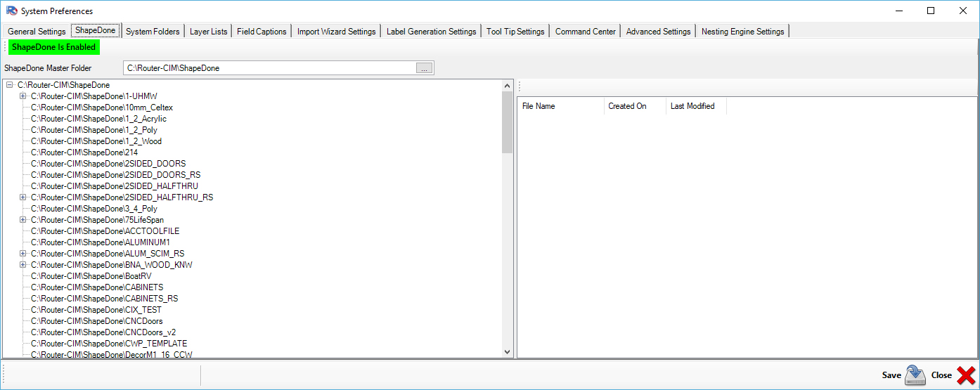This screenshot has height=390, width=980.
Task: Toggle the ShapeDone Is Enabled indicator
Action: (x=53, y=47)
